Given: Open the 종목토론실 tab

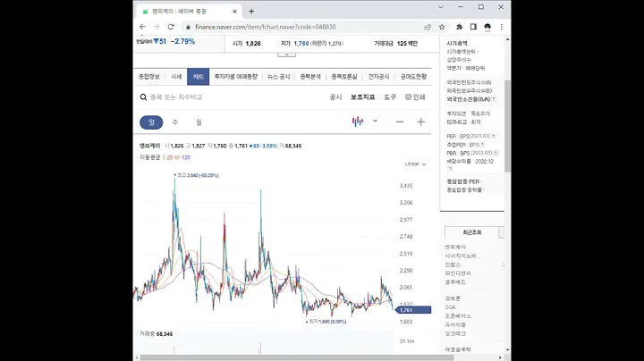Looking at the screenshot, I should [x=344, y=77].
